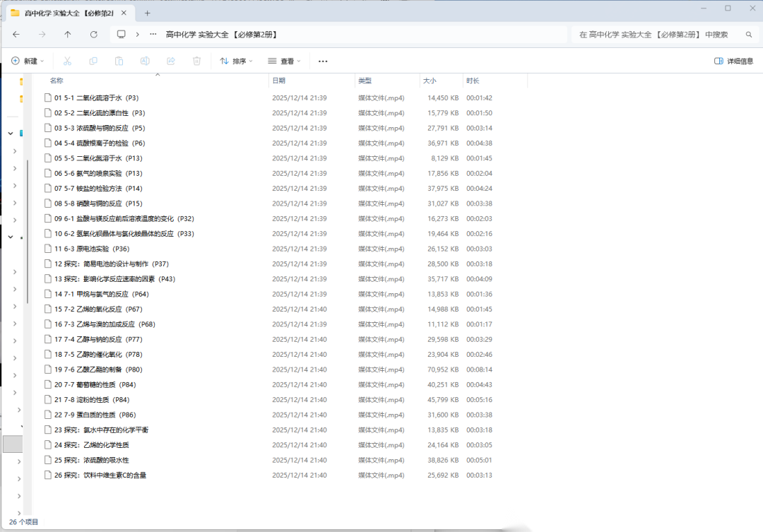Click the copy icon in toolbar
The image size is (763, 532).
click(x=93, y=61)
